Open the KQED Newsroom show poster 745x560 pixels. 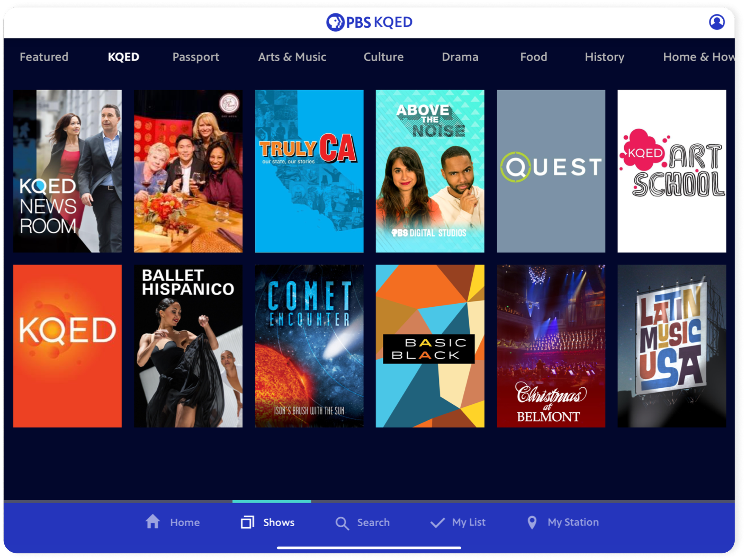[67, 171]
